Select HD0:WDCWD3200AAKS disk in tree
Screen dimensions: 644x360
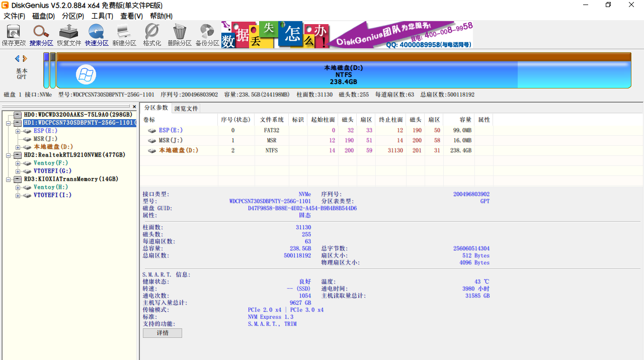(x=77, y=115)
